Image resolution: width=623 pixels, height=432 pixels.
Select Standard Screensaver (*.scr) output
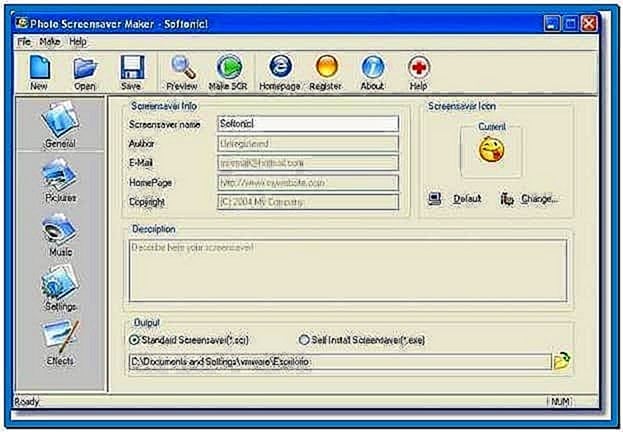coord(189,340)
